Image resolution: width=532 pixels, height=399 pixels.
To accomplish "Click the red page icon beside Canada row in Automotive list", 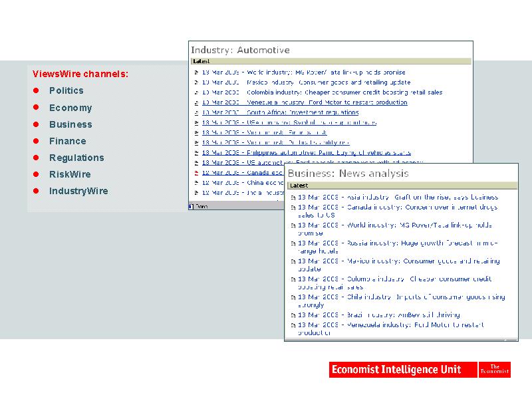I will 196,173.
